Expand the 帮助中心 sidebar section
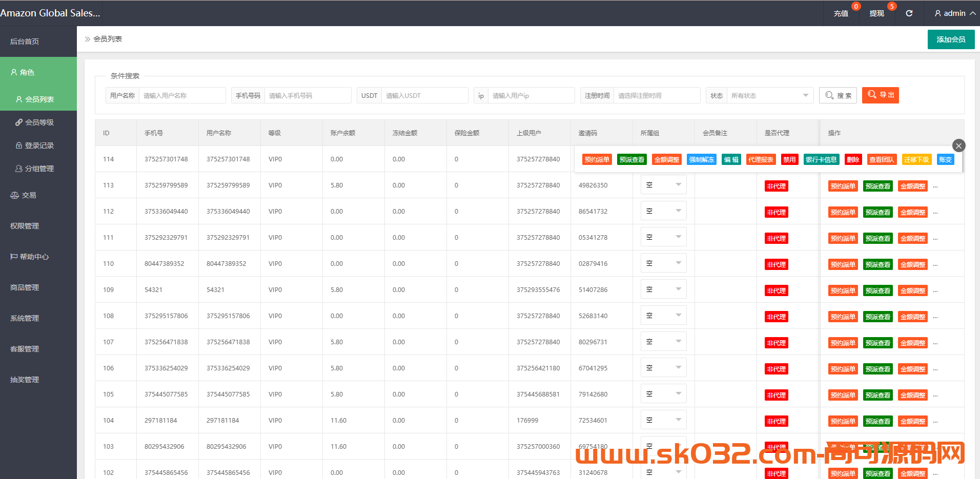Viewport: 980px width, 479px height. pos(38,257)
